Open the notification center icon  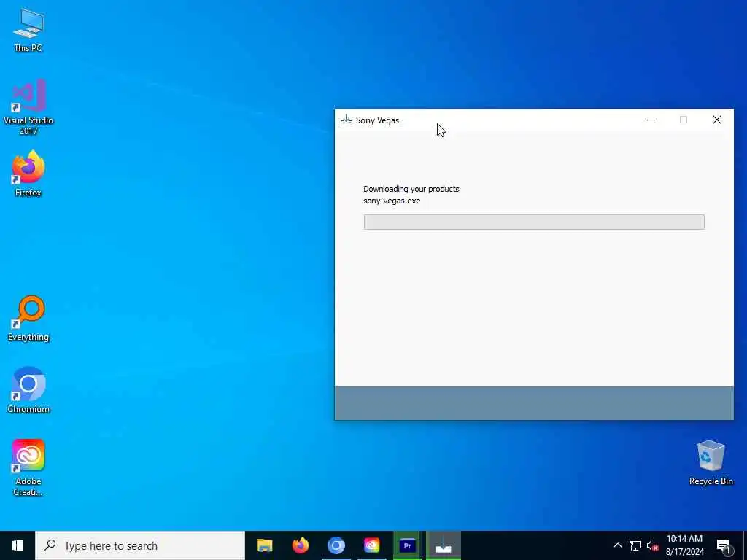pos(724,545)
